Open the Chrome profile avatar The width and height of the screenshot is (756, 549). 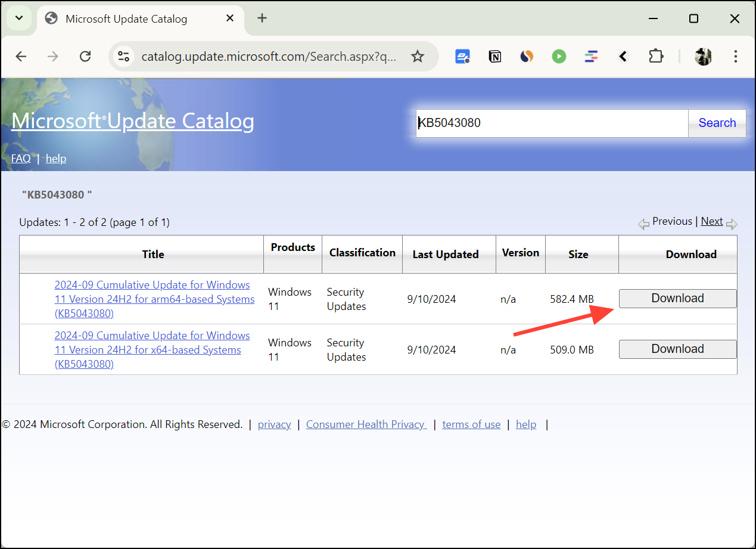tap(703, 57)
